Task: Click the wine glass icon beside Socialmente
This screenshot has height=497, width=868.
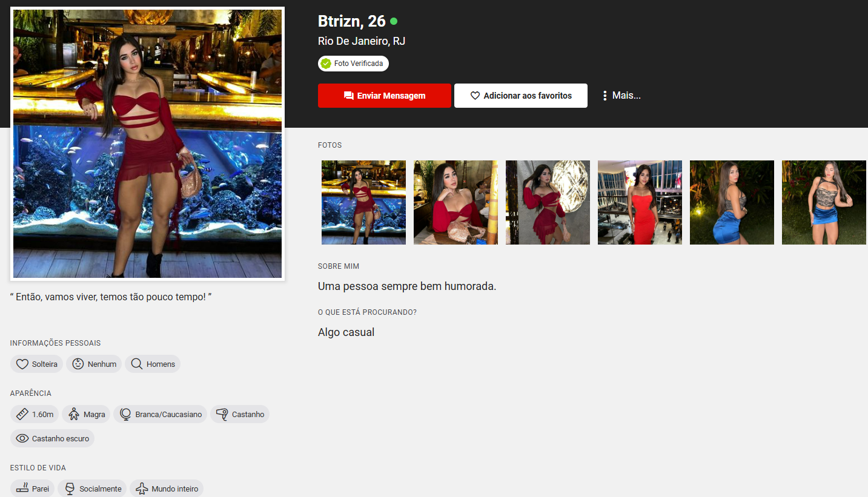Action: pyautogui.click(x=70, y=489)
